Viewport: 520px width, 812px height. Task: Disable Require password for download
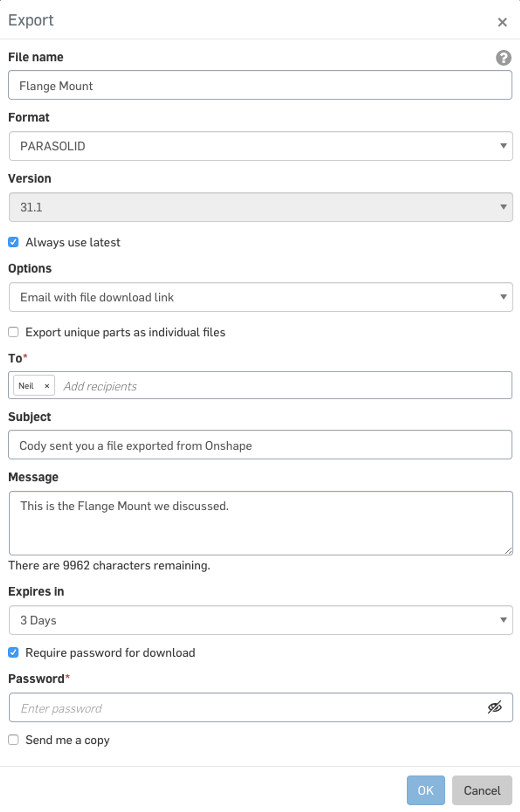coord(14,653)
